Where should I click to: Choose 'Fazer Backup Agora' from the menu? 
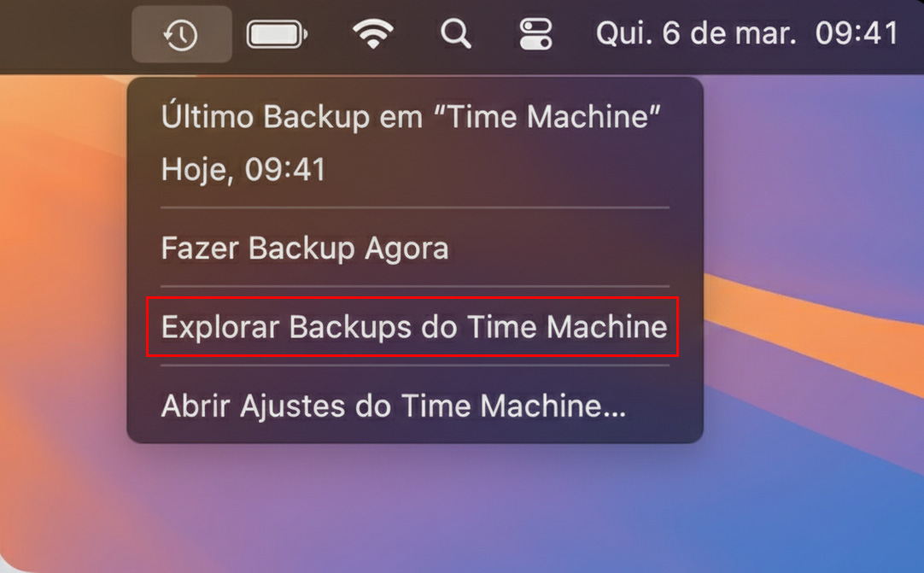[304, 248]
